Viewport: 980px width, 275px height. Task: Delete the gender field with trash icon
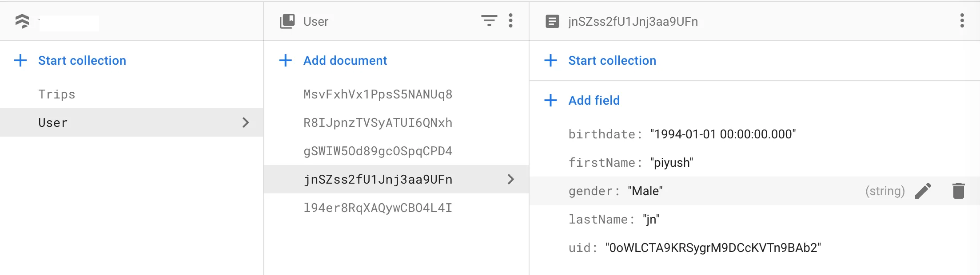tap(958, 191)
